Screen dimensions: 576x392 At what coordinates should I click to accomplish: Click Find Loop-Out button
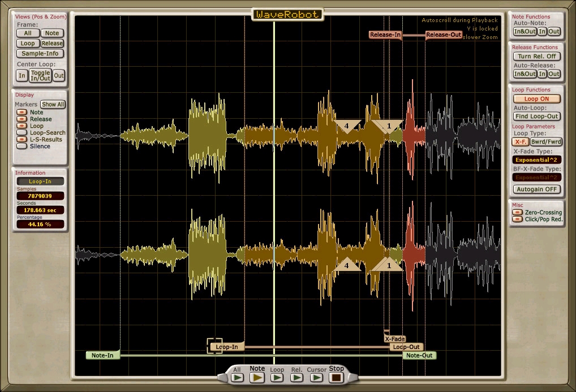point(537,117)
